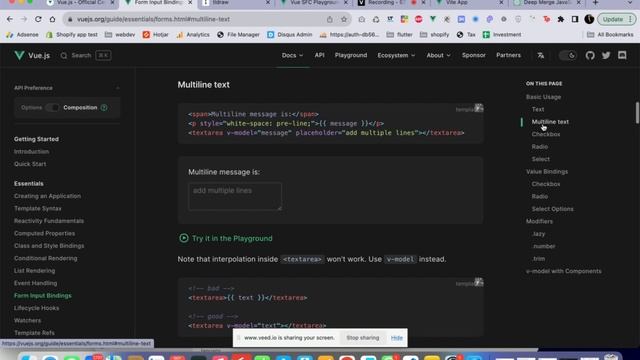
Task: Switch to the Deep Merge tab
Action: point(546,3)
